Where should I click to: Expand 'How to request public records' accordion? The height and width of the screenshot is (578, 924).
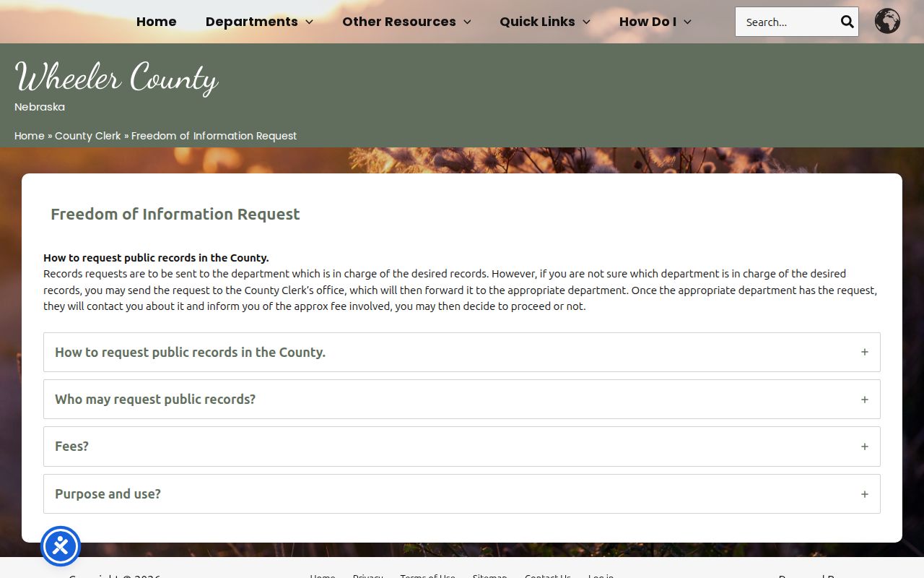point(462,352)
